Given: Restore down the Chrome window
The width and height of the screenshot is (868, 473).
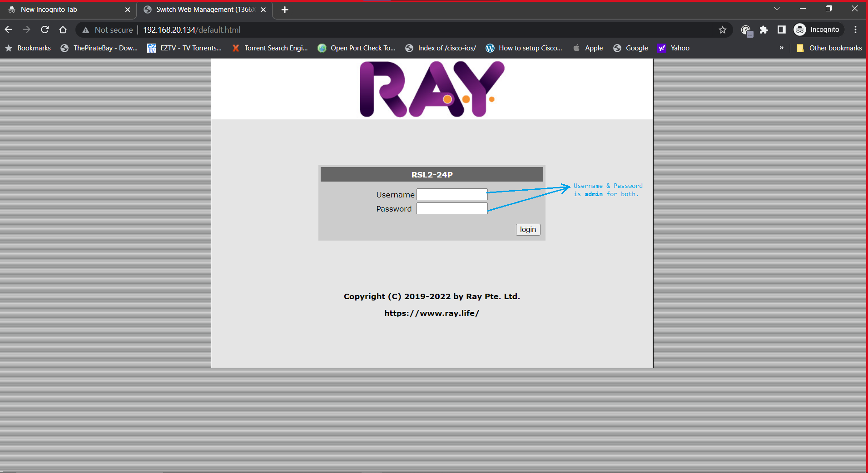Looking at the screenshot, I should pos(828,9).
